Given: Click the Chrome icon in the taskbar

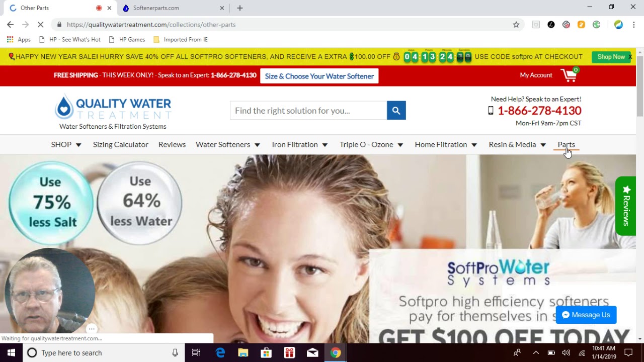Looking at the screenshot, I should [336, 352].
